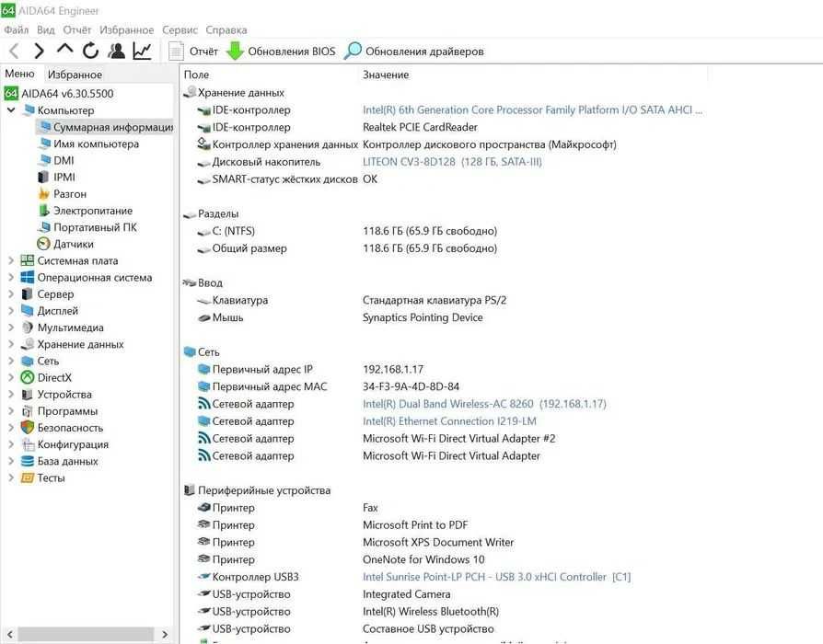
Task: Expand the Программы tree node
Action: [11, 411]
